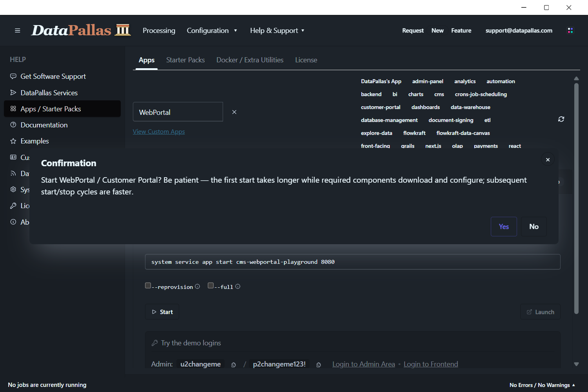Image resolution: width=588 pixels, height=392 pixels.
Task: Click the WebPortal search input field
Action: pyautogui.click(x=178, y=112)
